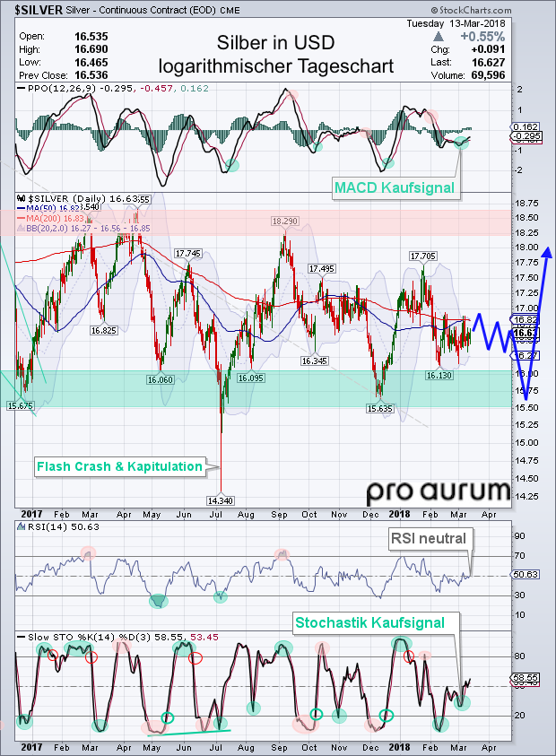Image resolution: width=556 pixels, height=756 pixels.
Task: Click the blue projection arrowhead at top right
Action: coord(546,252)
